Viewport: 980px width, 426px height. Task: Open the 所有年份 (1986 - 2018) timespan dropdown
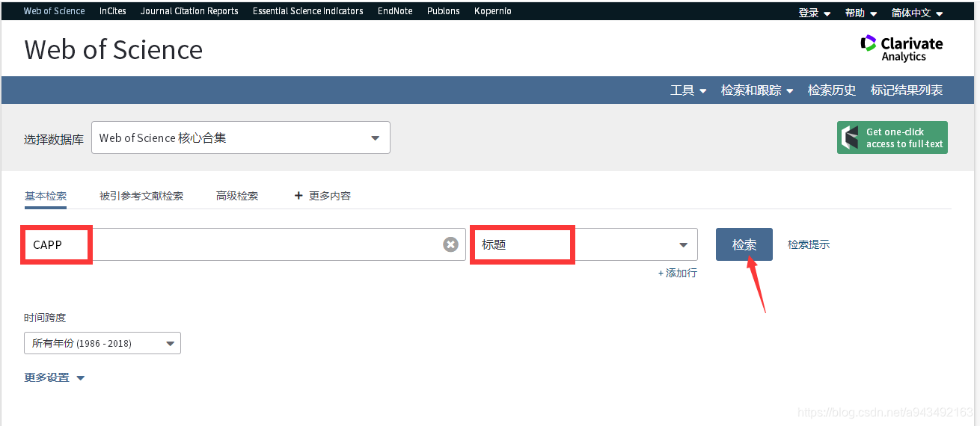102,343
